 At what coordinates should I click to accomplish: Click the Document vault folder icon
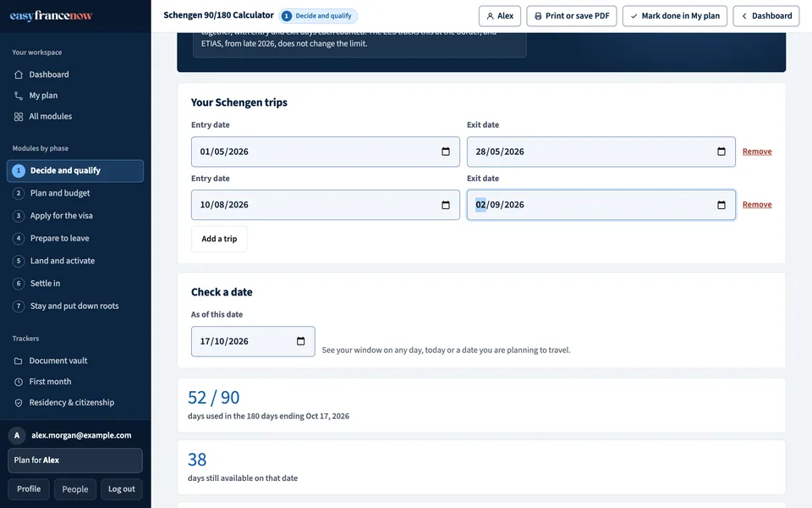pos(19,361)
